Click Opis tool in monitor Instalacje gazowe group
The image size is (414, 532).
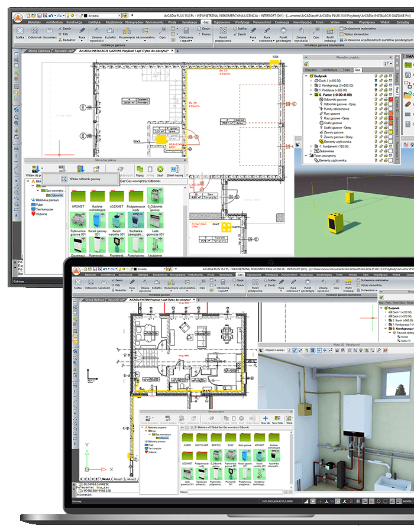[163, 33]
